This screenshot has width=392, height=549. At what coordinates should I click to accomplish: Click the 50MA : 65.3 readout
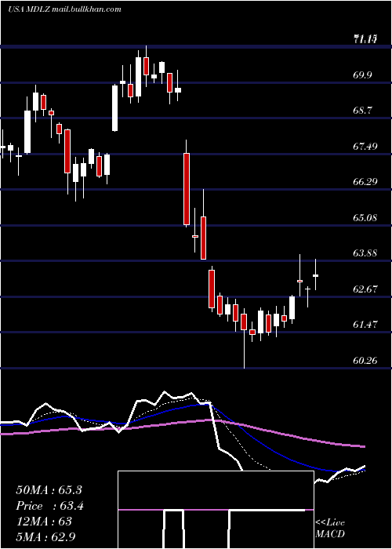49,490
